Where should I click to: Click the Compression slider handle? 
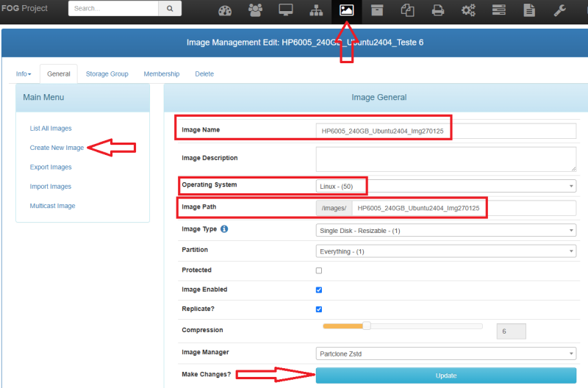(x=366, y=326)
